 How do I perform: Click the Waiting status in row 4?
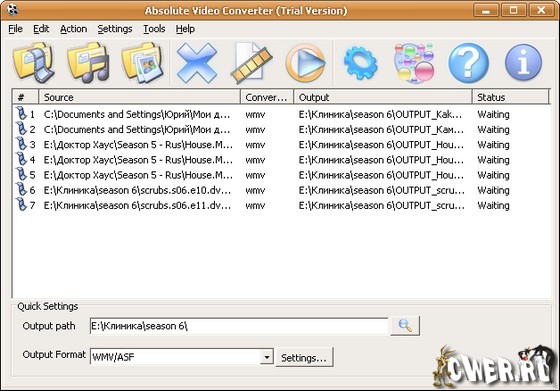click(493, 160)
